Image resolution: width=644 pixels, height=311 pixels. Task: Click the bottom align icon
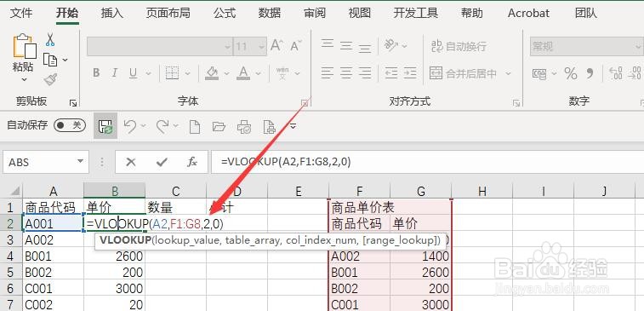click(x=365, y=48)
